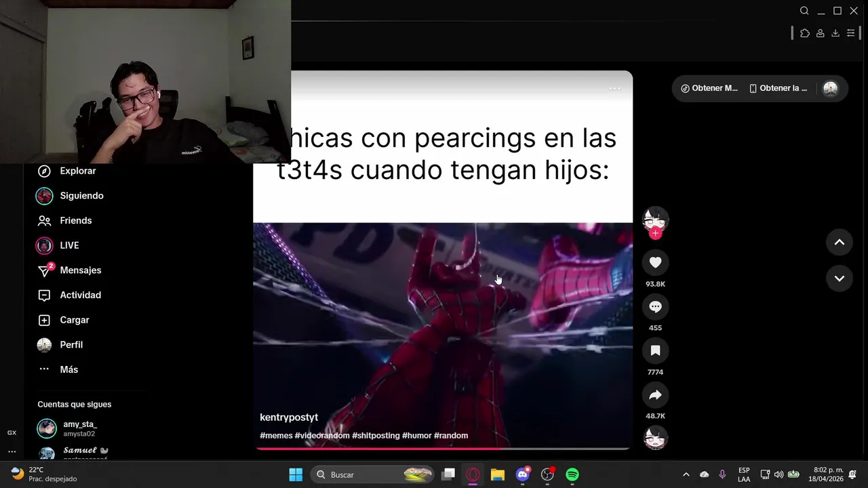The width and height of the screenshot is (868, 488).
Task: Bookmark the video using the save icon
Action: click(x=655, y=350)
